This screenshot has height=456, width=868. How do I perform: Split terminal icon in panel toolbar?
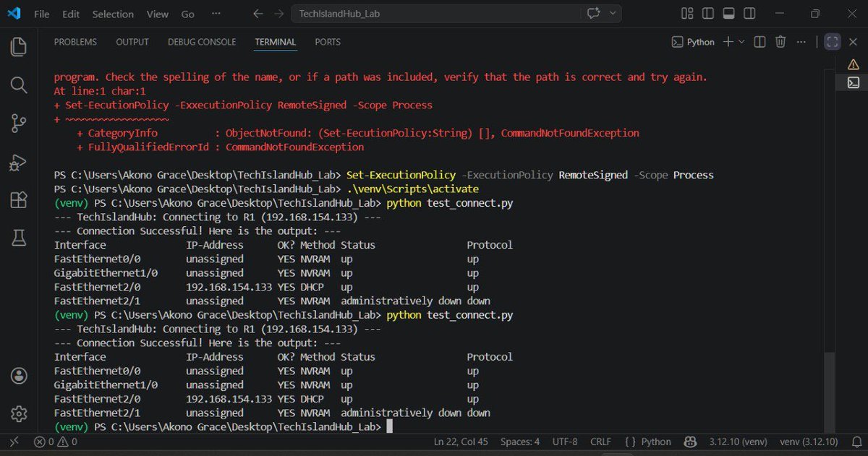759,42
